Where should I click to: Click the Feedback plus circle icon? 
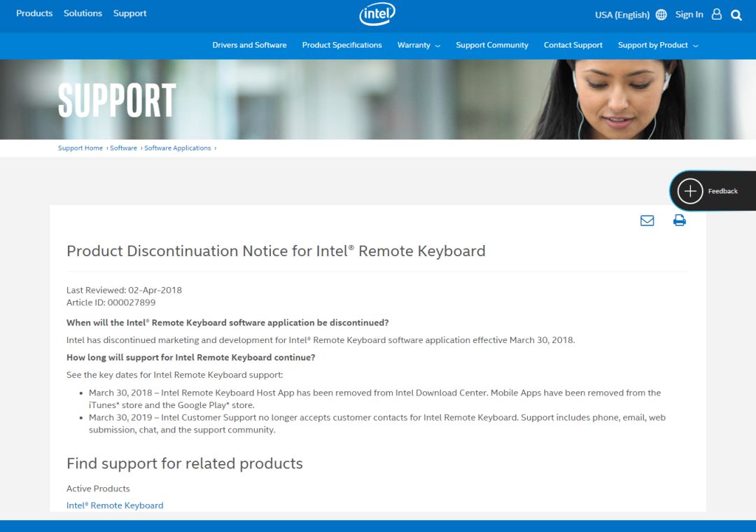coord(690,191)
